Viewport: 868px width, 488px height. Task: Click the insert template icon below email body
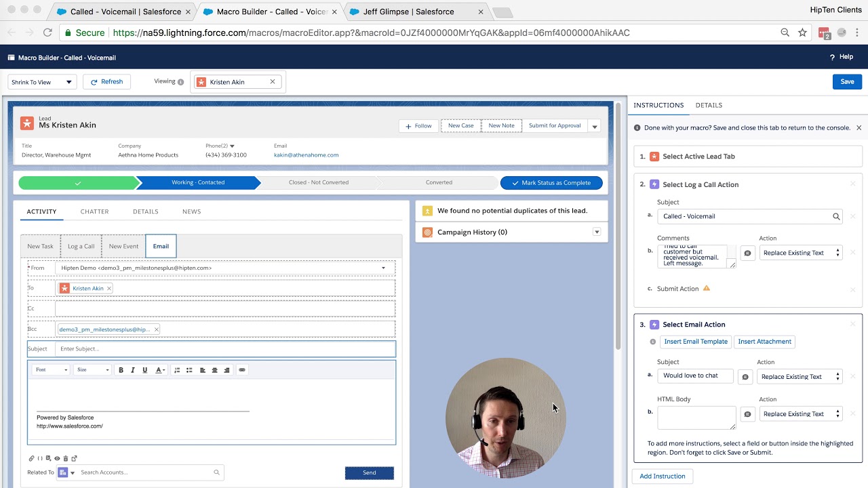pyautogui.click(x=48, y=459)
